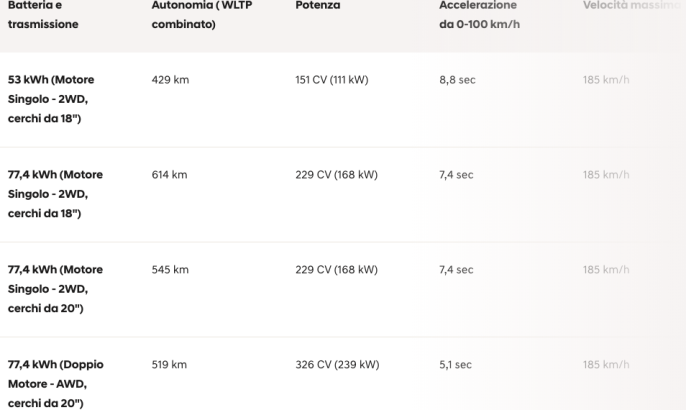Click the Autonomia (WLTP combinato) header
The height and width of the screenshot is (410, 686).
[202, 14]
